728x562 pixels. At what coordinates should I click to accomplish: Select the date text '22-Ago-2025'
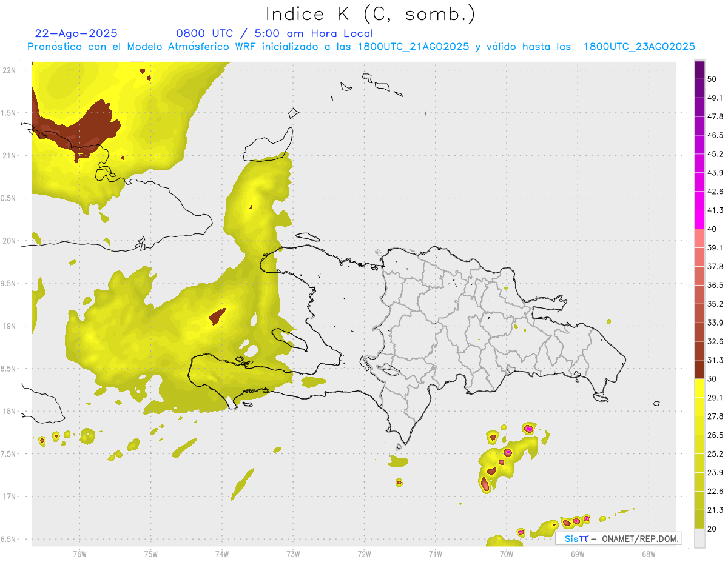coord(76,33)
